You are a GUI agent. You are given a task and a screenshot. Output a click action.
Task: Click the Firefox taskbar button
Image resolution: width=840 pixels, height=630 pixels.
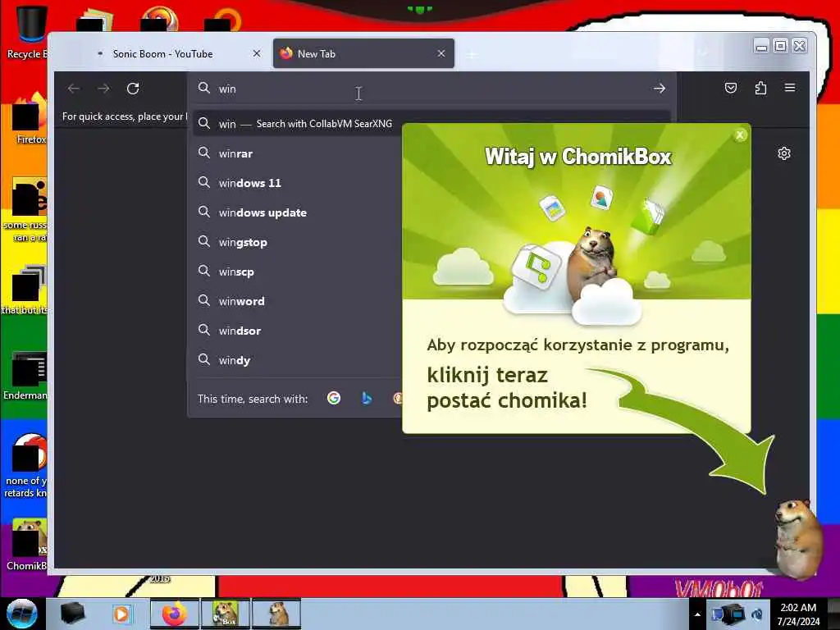tap(175, 614)
